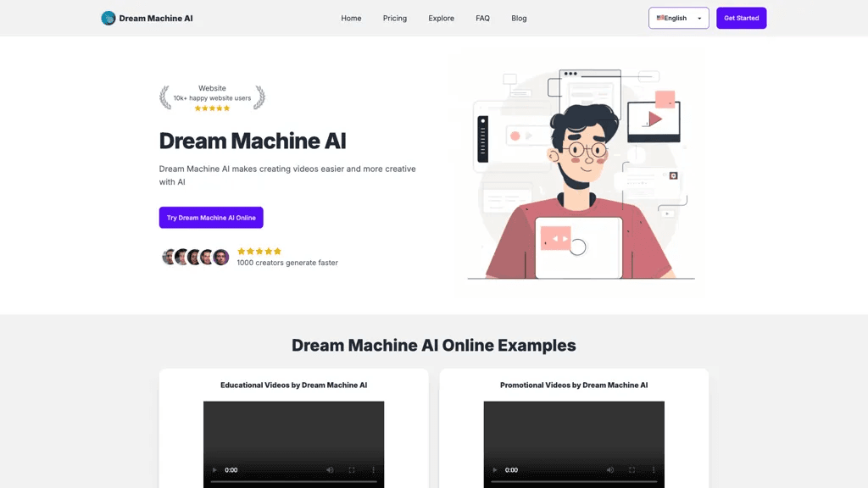Image resolution: width=868 pixels, height=488 pixels.
Task: Mute the Educational Videos player
Action: coord(330,469)
